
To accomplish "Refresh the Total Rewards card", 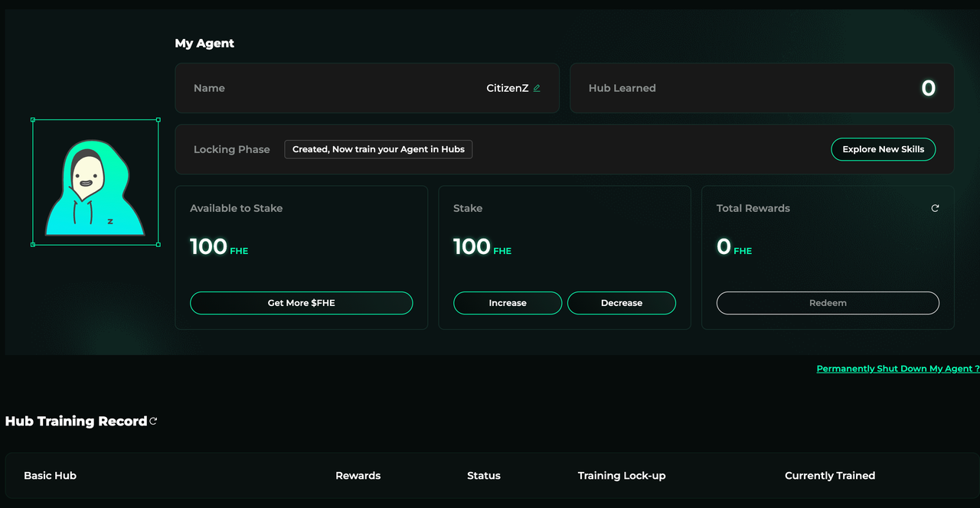I will [x=935, y=208].
